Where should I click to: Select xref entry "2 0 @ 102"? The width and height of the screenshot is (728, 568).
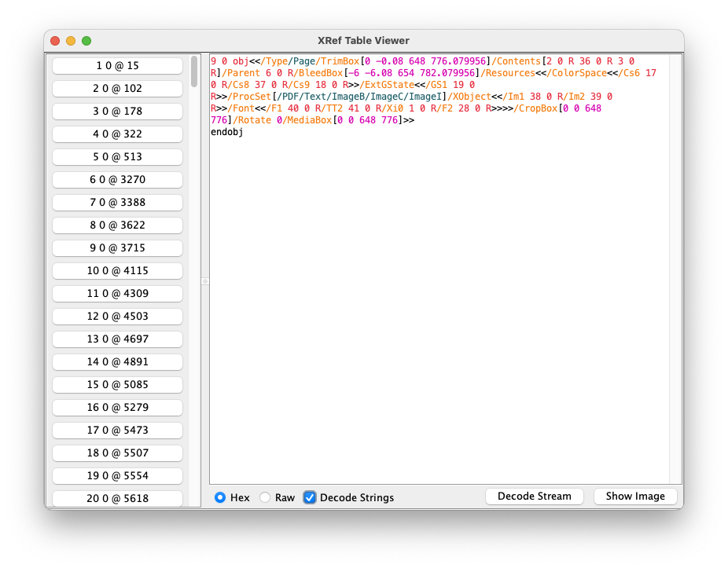[x=117, y=89]
